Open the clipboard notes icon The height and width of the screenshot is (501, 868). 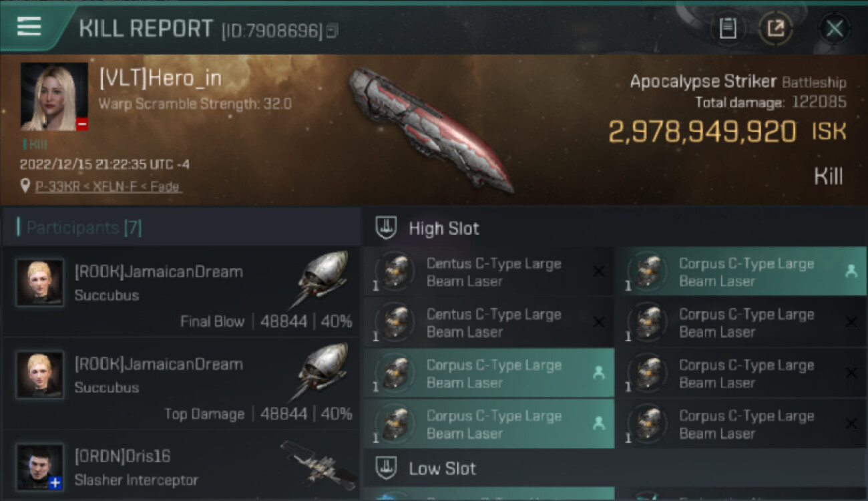[728, 28]
